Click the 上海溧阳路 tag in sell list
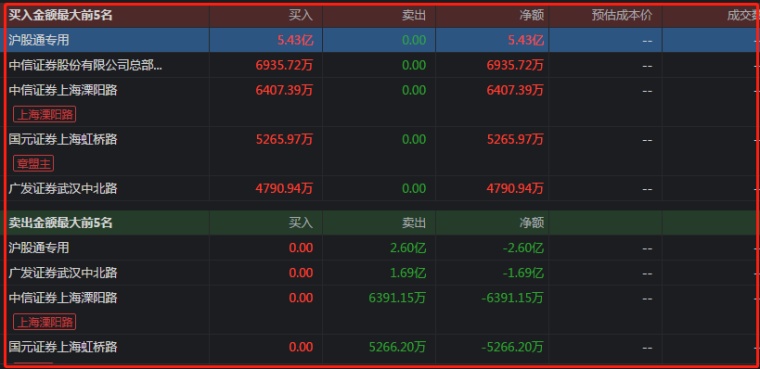The height and width of the screenshot is (369, 760). [x=45, y=322]
